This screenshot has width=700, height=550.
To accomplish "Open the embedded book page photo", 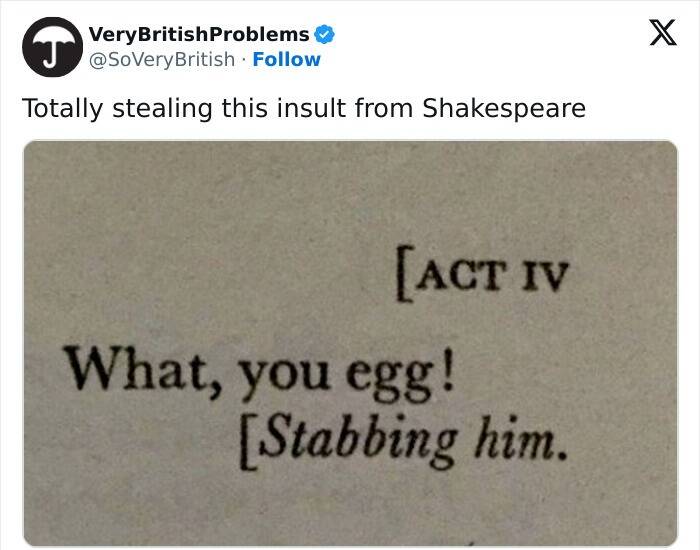I will 350,342.
